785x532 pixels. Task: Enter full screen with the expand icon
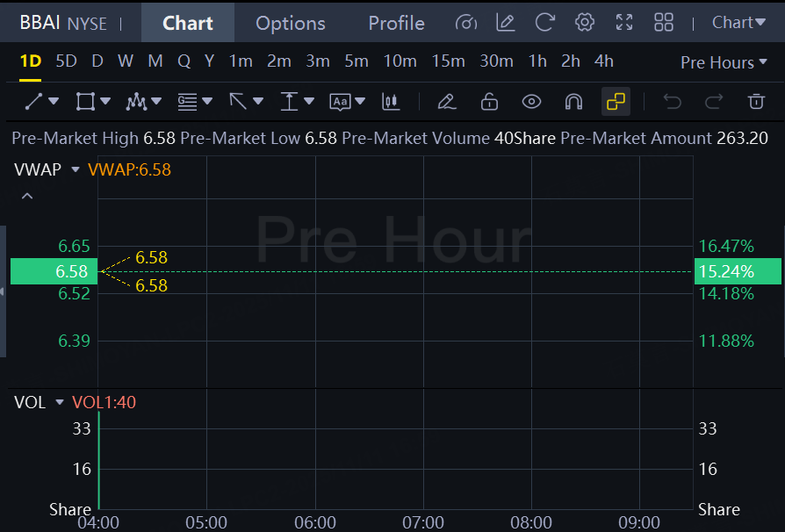tap(624, 23)
